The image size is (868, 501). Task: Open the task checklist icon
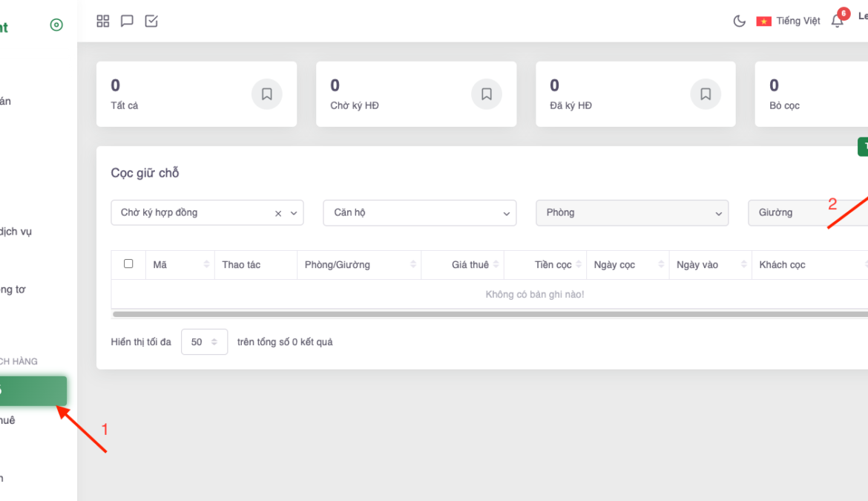[x=151, y=21]
